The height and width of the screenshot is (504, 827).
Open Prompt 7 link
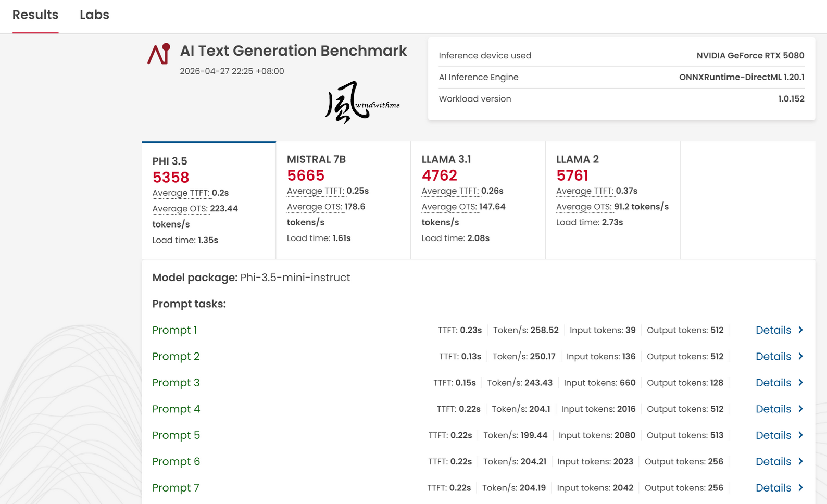176,488
